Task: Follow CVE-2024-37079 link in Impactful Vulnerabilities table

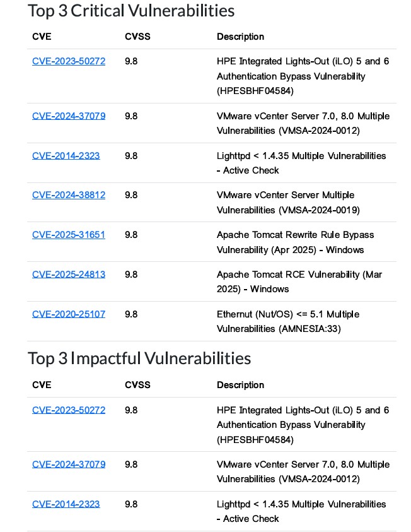Action: pyautogui.click(x=69, y=464)
